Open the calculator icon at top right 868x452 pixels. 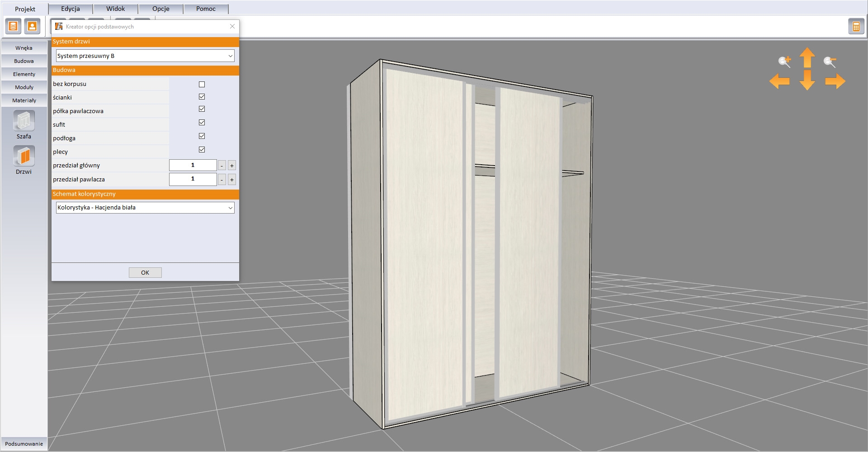(856, 27)
